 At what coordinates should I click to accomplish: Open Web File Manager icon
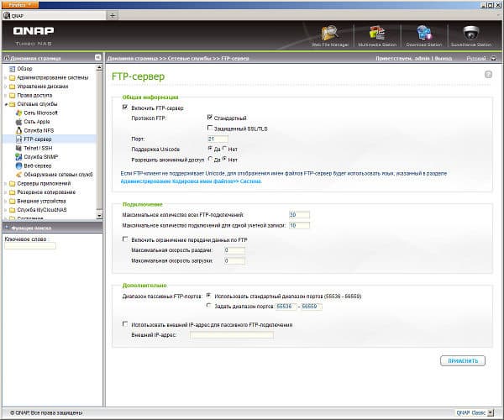[330, 33]
